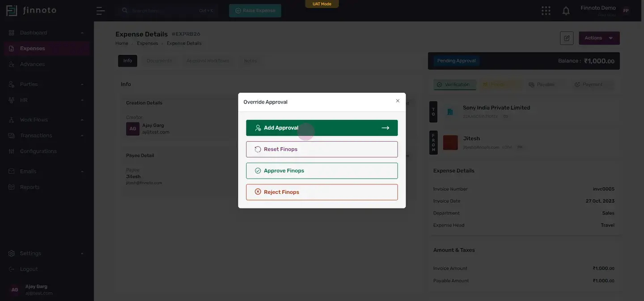This screenshot has width=644, height=301.
Task: Click the finnoto logo
Action: (x=31, y=10)
